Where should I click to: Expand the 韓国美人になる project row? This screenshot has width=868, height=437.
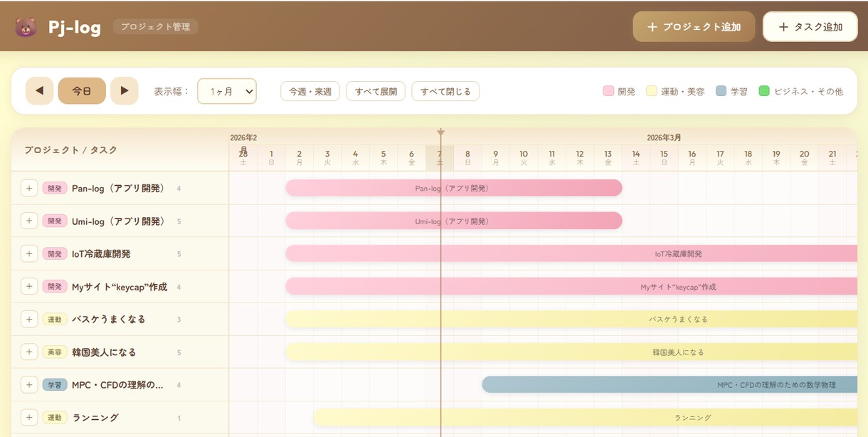click(x=29, y=352)
